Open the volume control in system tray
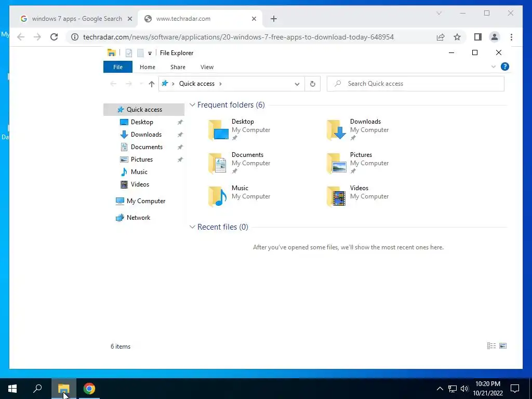Image resolution: width=532 pixels, height=399 pixels. [464, 389]
